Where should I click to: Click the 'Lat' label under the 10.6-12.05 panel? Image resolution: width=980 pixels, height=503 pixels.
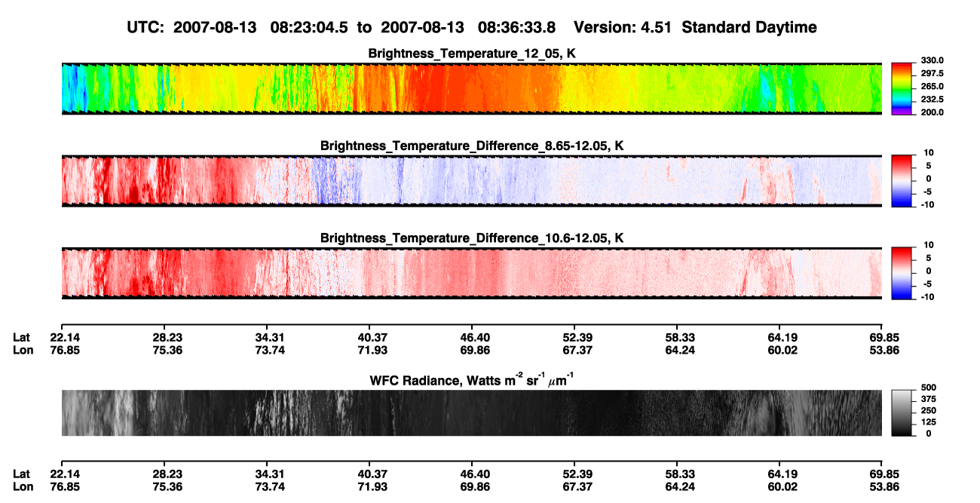point(22,338)
